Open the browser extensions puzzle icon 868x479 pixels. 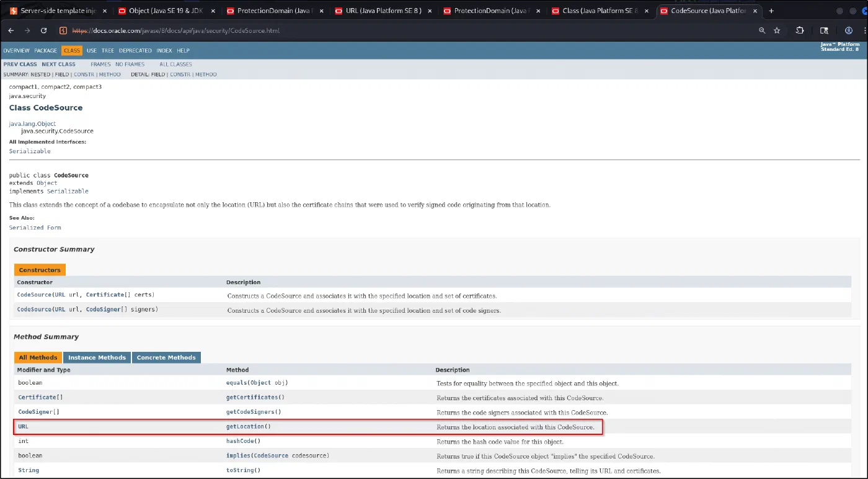pos(800,30)
